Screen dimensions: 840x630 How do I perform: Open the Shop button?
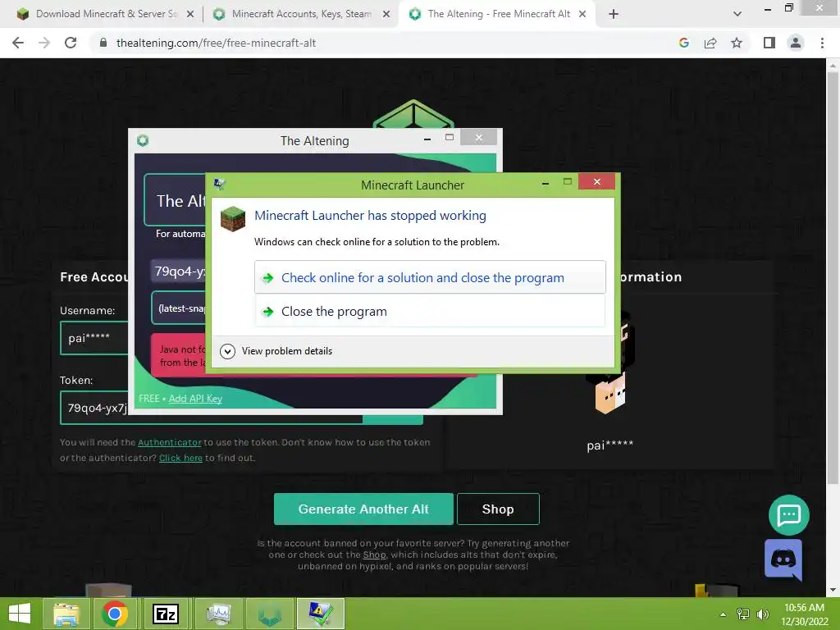[x=498, y=509]
